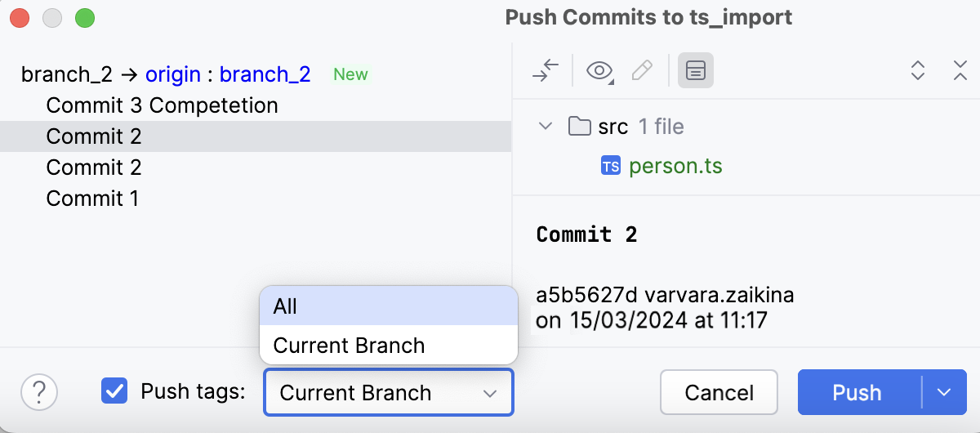Click the collapse all icon
The image size is (980, 433).
point(960,71)
